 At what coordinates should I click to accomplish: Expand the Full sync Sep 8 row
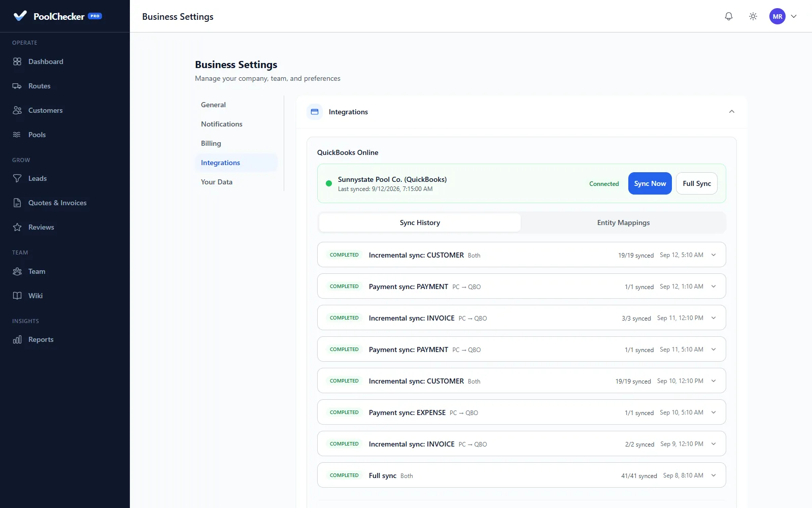(x=521, y=475)
